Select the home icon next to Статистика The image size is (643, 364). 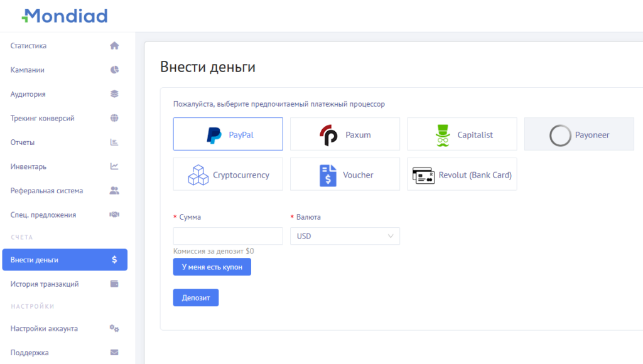[114, 45]
